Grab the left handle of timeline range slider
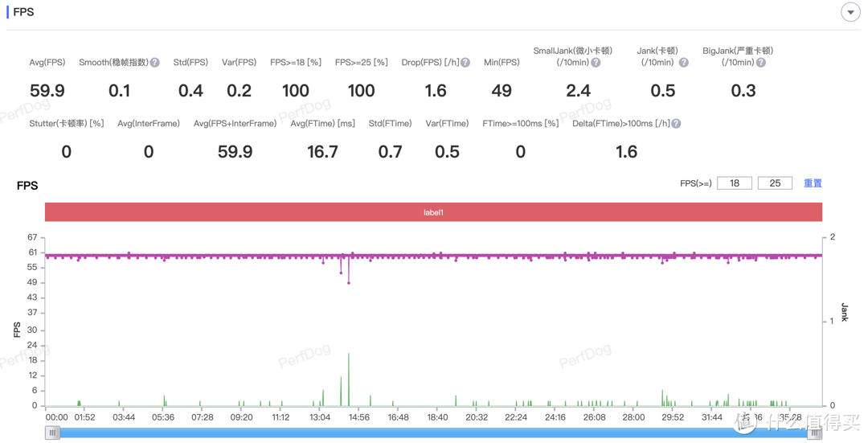Image resolution: width=868 pixels, height=443 pixels. [52, 433]
